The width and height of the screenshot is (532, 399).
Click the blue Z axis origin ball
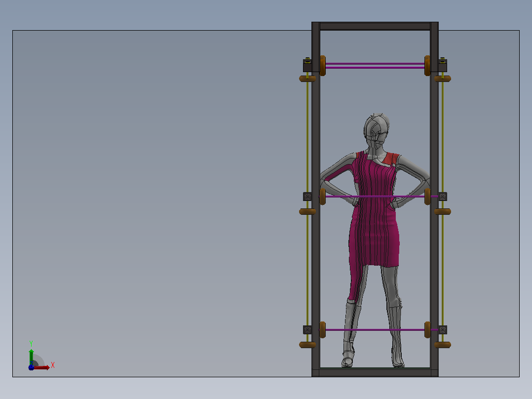31,367
